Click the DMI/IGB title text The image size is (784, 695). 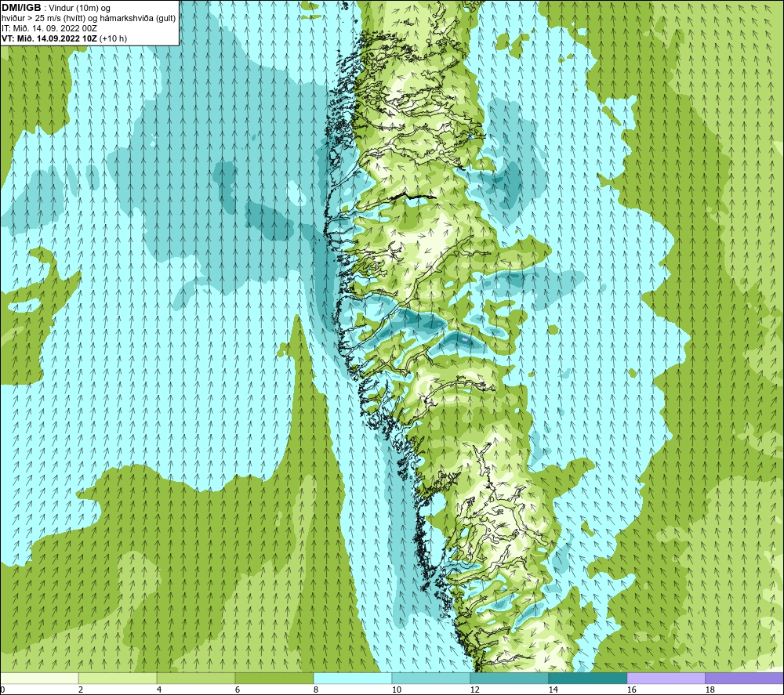(21, 8)
